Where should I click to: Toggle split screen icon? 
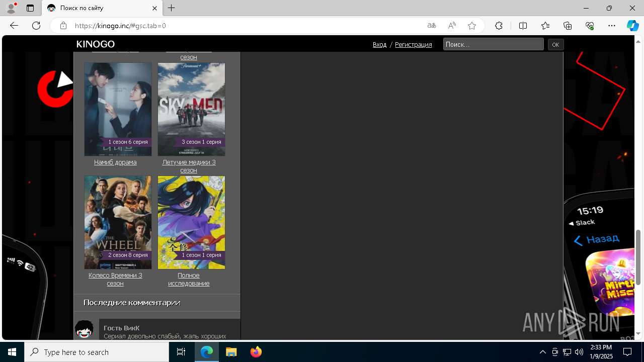point(523,26)
